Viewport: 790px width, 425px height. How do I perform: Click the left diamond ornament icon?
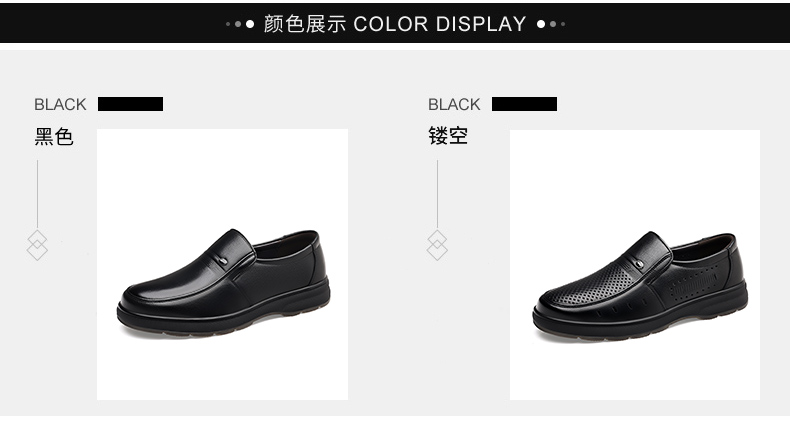(x=37, y=245)
